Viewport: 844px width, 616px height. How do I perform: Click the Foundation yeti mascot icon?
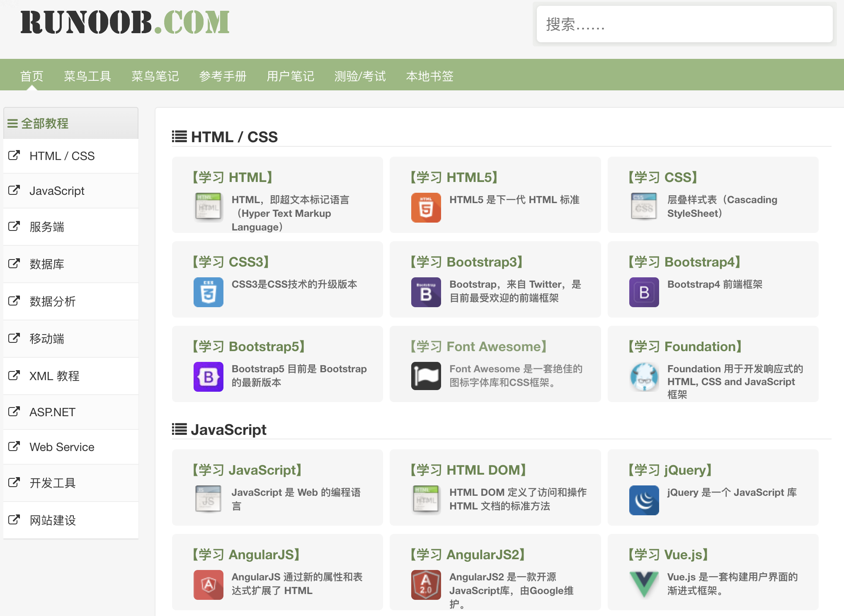tap(644, 377)
